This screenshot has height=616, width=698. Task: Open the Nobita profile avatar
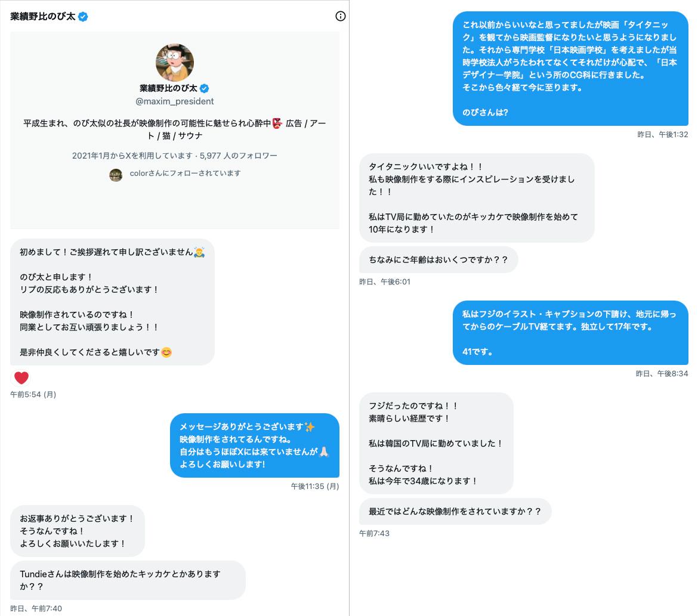(x=174, y=62)
